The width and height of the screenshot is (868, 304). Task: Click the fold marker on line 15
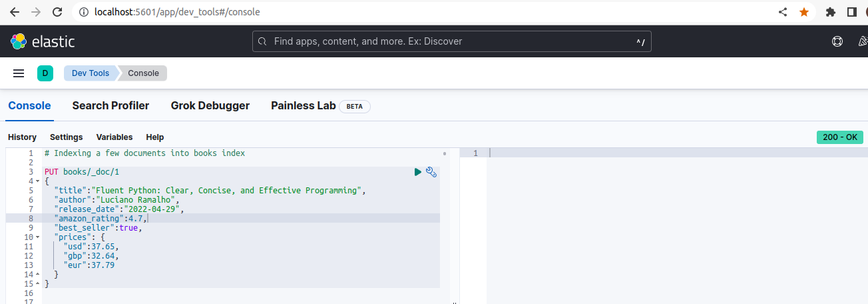pyautogui.click(x=37, y=284)
